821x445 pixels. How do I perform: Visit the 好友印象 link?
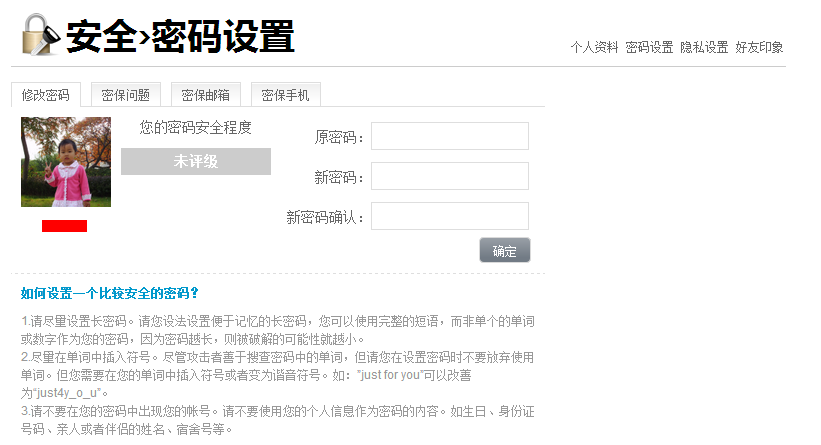point(759,48)
